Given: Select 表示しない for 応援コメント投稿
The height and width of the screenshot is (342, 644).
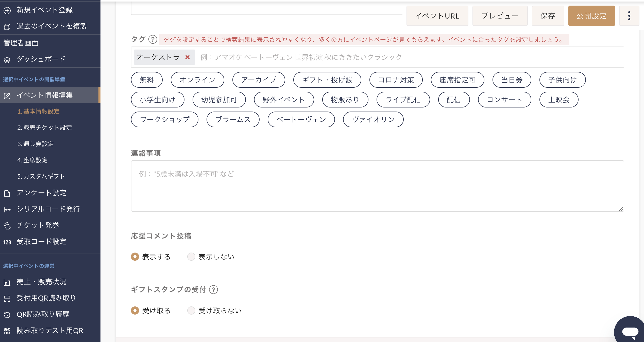Looking at the screenshot, I should [x=191, y=257].
